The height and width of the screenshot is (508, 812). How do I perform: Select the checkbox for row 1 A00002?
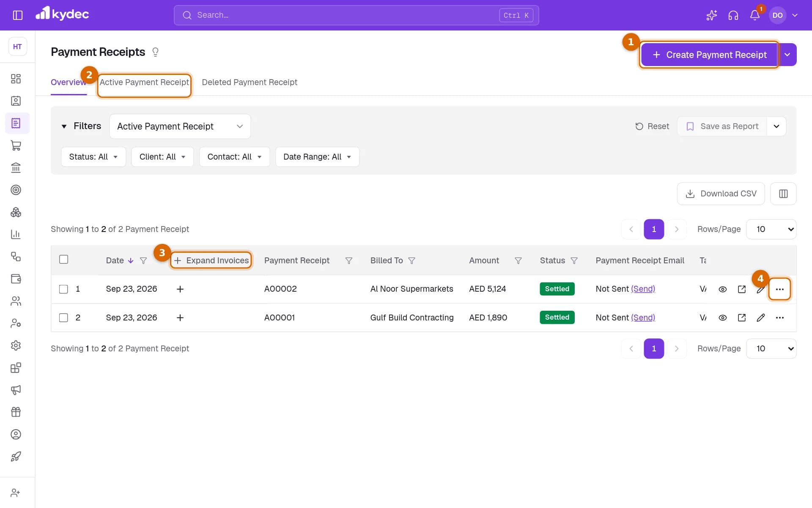63,289
